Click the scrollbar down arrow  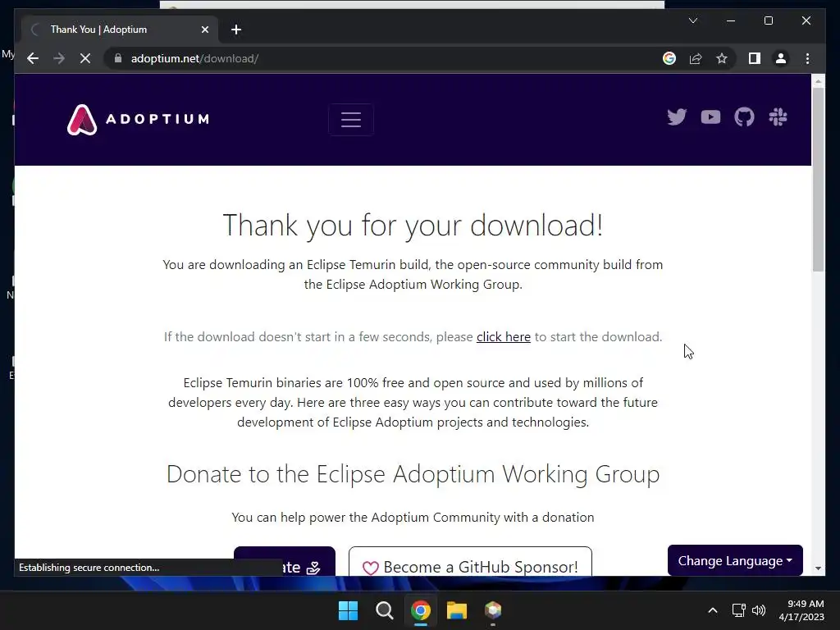(x=818, y=568)
